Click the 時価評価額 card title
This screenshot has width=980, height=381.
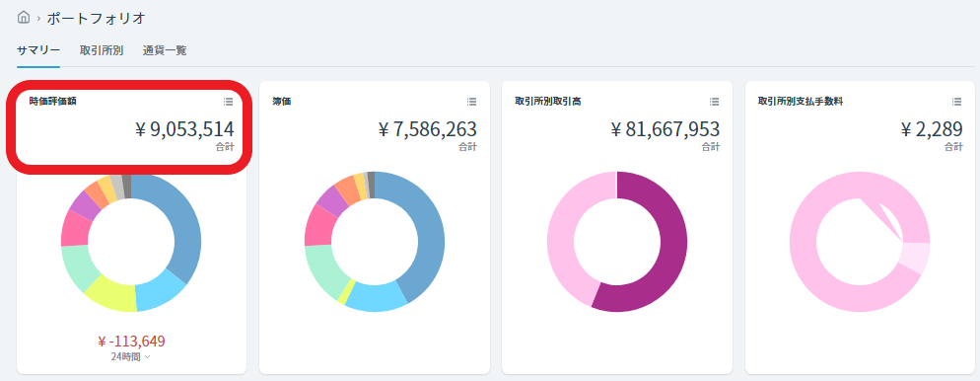52,101
